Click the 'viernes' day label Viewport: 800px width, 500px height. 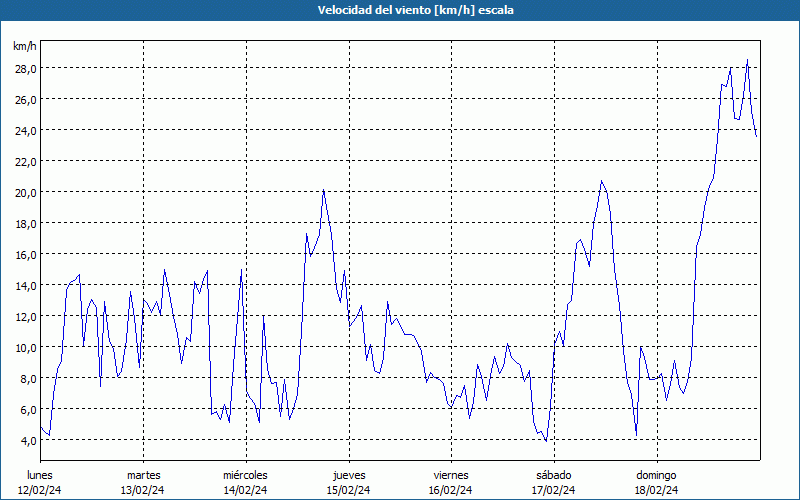[x=451, y=475]
